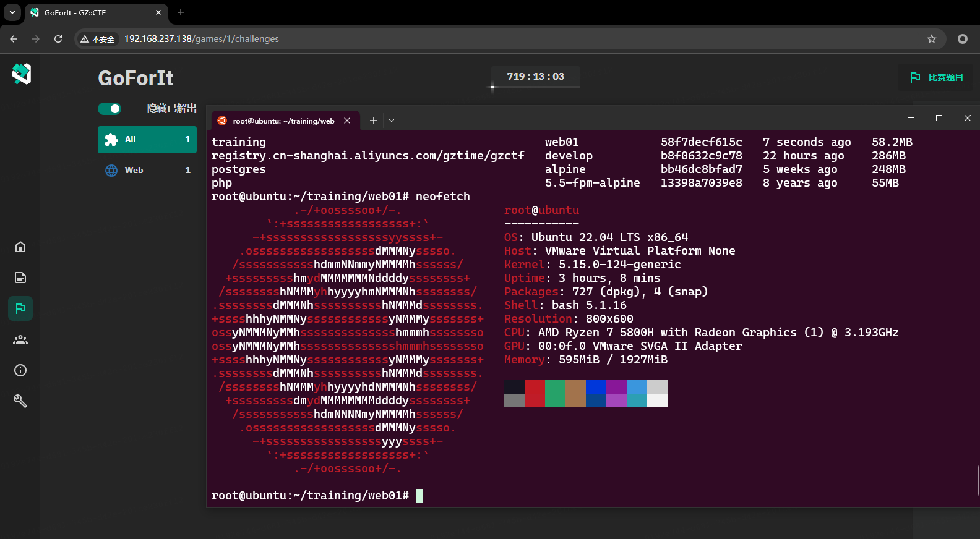This screenshot has width=980, height=539.
Task: Open the home icon in sidebar
Action: [20, 247]
